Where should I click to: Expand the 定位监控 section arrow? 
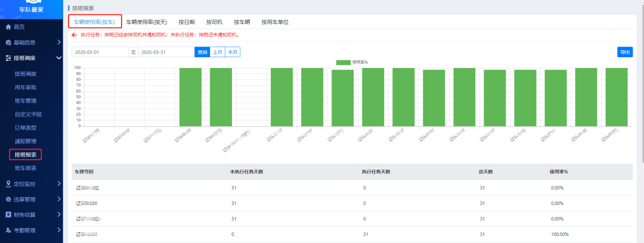pyautogui.click(x=58, y=183)
